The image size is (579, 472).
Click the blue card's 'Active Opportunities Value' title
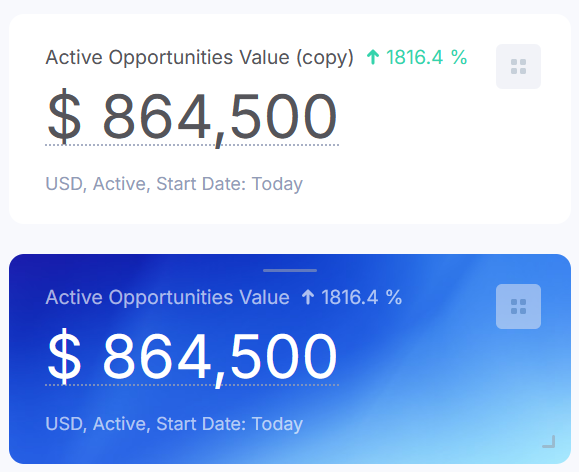(x=167, y=298)
